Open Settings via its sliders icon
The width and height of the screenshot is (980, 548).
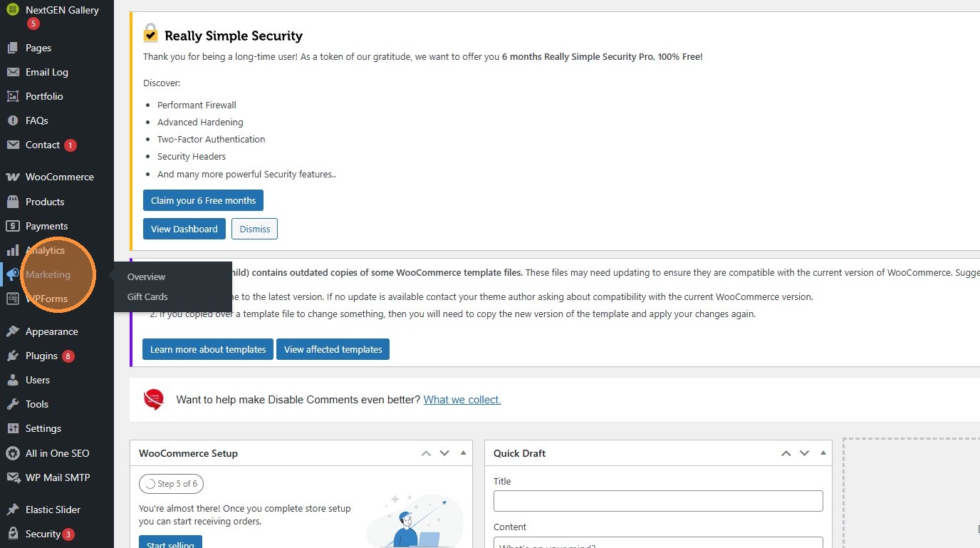[12, 428]
